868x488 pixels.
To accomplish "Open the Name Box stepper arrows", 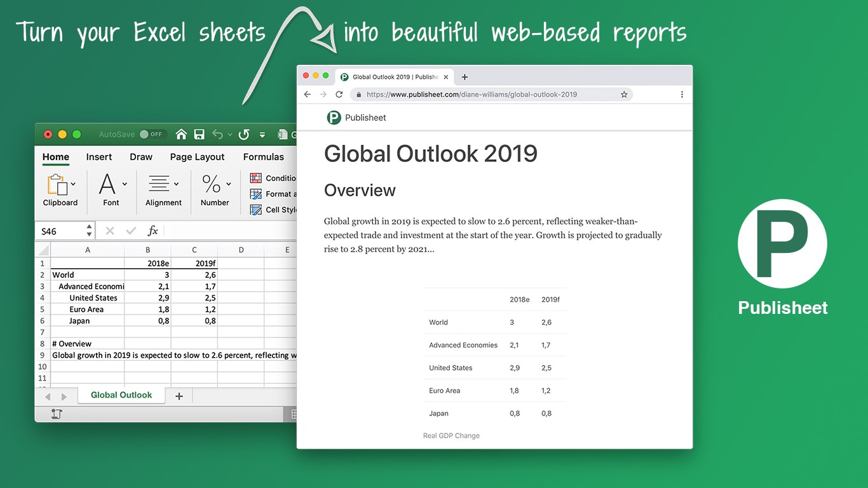I will 89,231.
